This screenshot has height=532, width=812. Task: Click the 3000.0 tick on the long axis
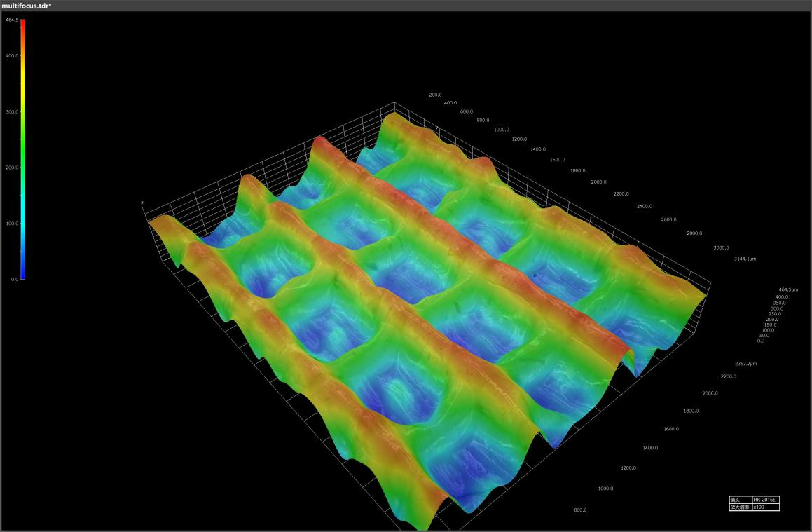tap(721, 247)
